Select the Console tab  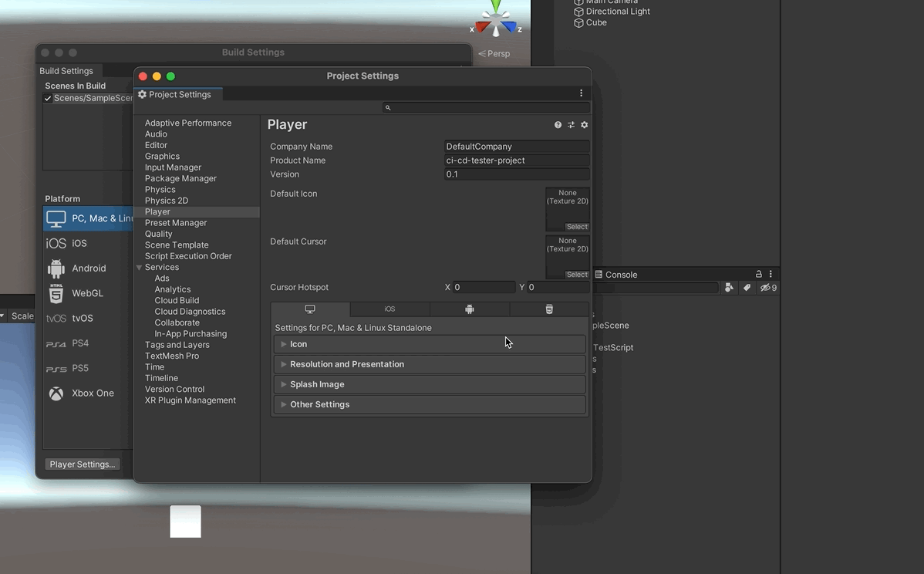click(615, 275)
